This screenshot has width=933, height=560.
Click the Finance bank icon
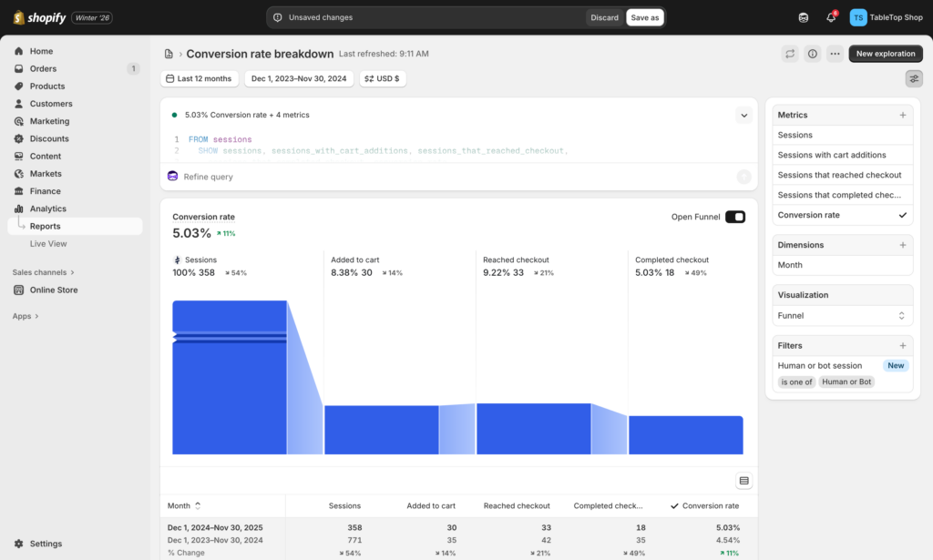point(18,191)
